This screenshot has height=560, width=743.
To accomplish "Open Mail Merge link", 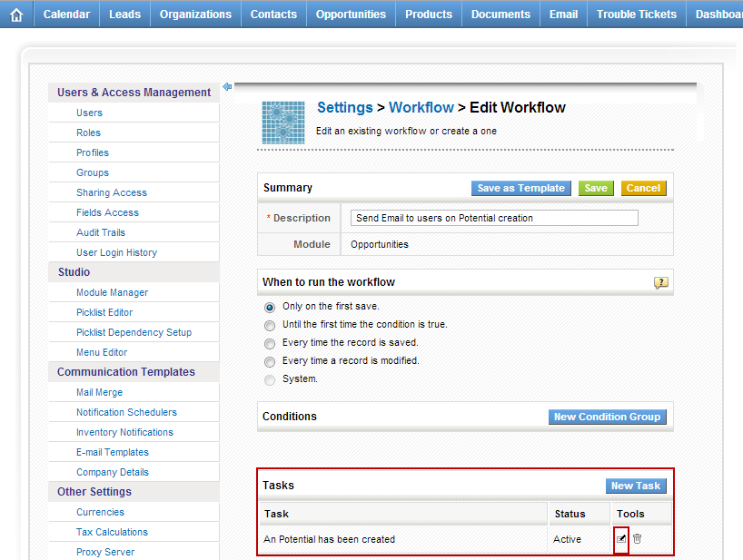I will [x=100, y=392].
